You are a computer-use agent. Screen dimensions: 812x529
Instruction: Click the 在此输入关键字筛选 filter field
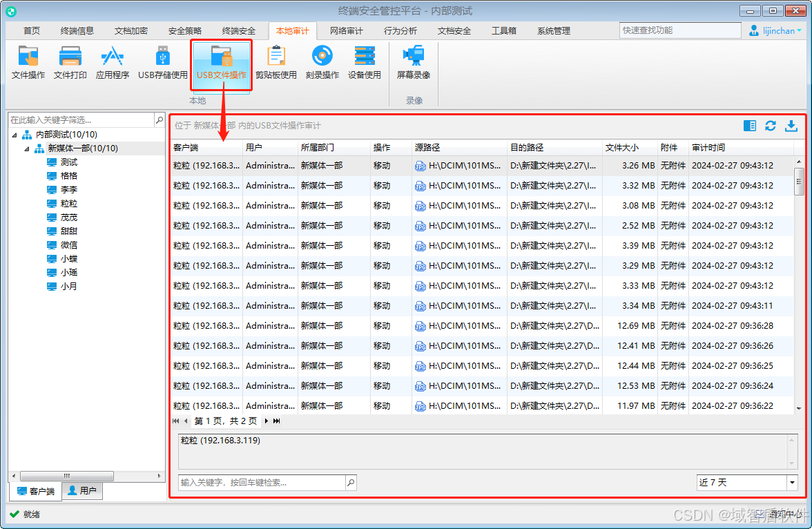pos(81,119)
